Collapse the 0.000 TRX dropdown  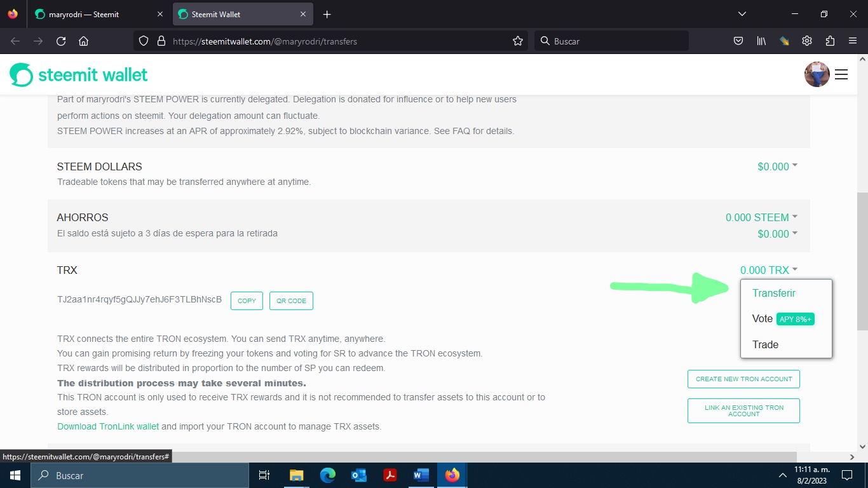coord(769,270)
